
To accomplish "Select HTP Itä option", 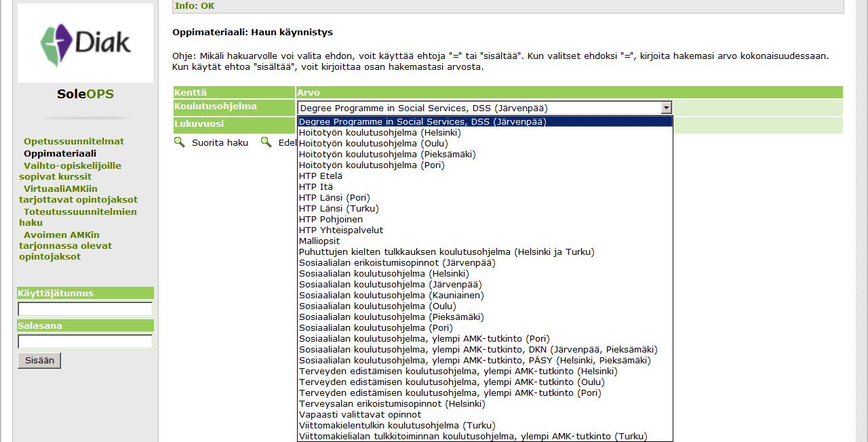I will coord(485,187).
